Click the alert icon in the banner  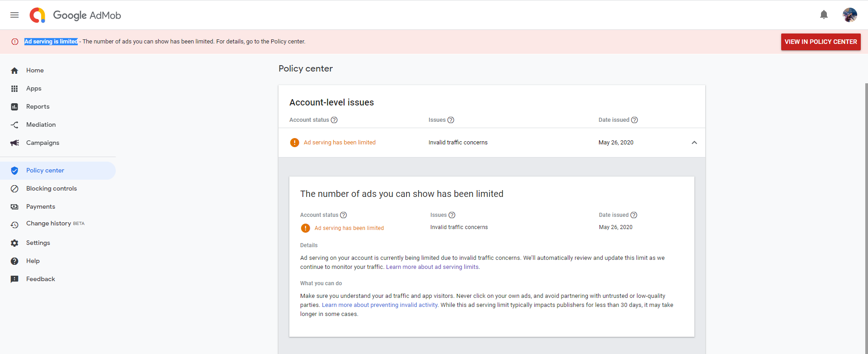[x=15, y=42]
